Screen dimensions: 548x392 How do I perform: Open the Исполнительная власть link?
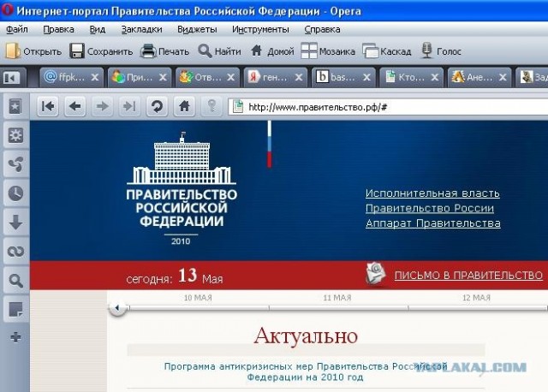[432, 193]
